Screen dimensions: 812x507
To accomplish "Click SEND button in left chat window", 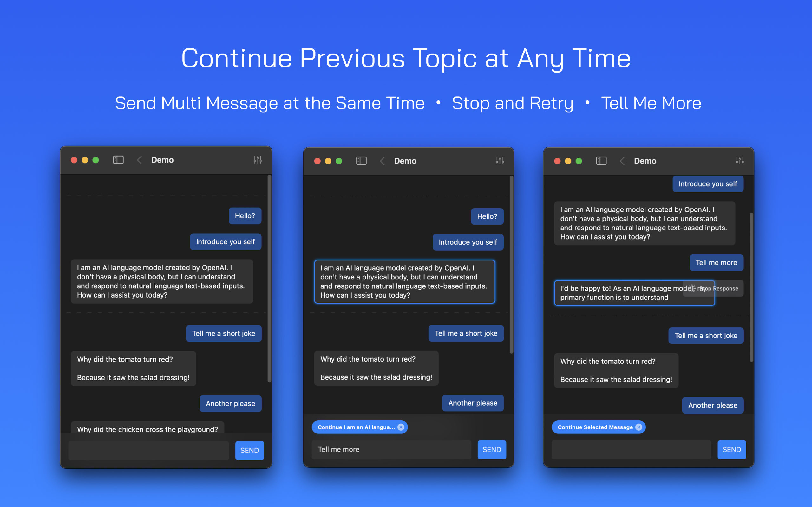I will [x=250, y=450].
